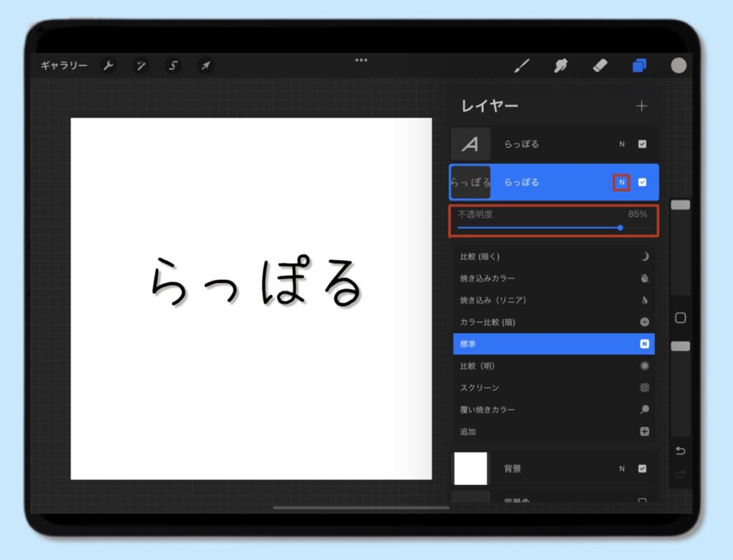The image size is (733, 560).
Task: Choose the 追加 blend mode
Action: click(x=554, y=431)
